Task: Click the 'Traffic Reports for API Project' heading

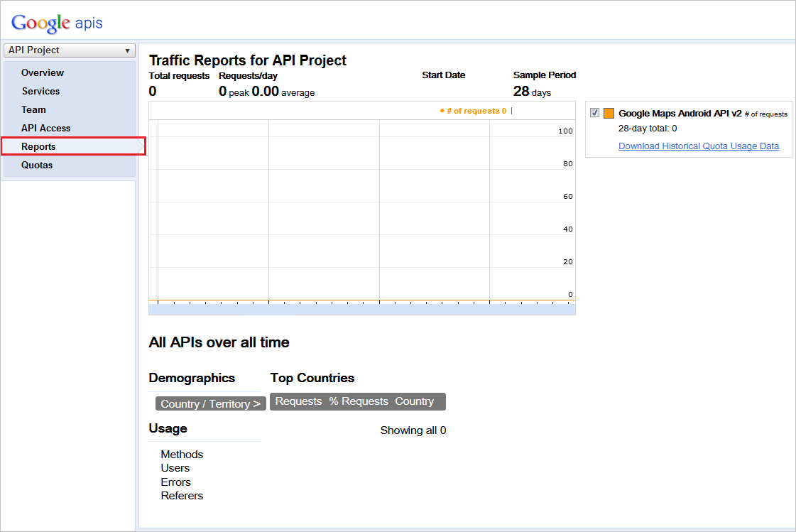Action: point(248,60)
